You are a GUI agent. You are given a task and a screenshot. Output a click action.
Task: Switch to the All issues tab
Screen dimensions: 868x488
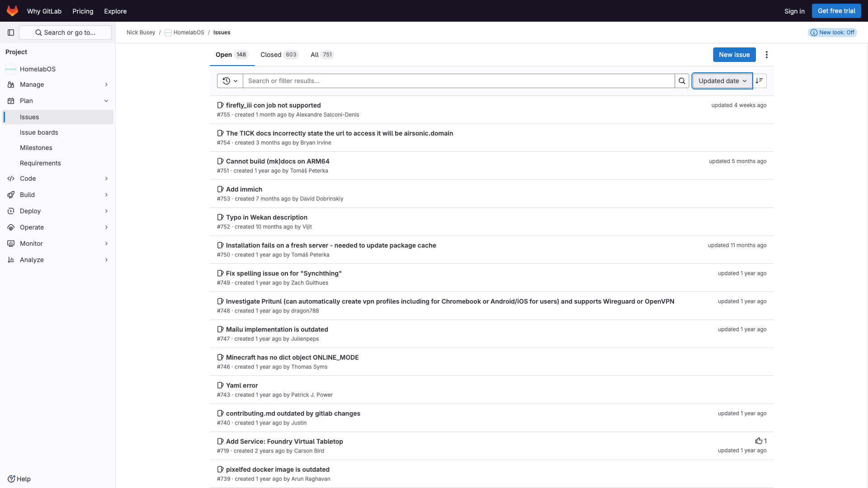[x=322, y=55]
